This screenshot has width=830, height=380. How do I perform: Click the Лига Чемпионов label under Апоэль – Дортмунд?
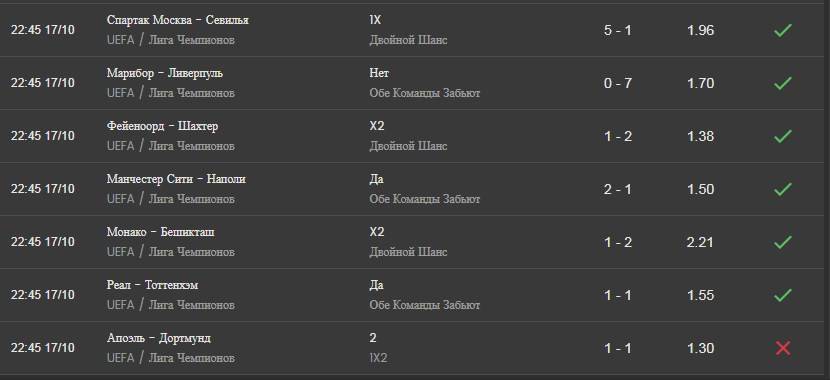[x=192, y=358]
